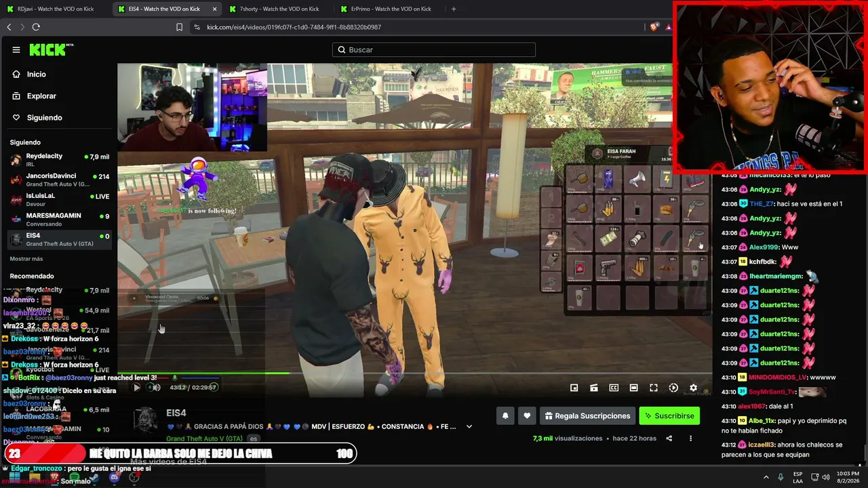Open IsLuisLaL channel in sidebar
This screenshot has width=868, height=488.
click(60, 199)
